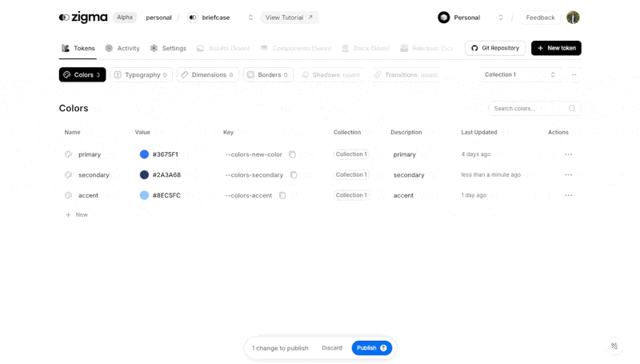The image size is (640, 364).
Task: Open the collection more-options ellipsis
Action: tap(574, 74)
